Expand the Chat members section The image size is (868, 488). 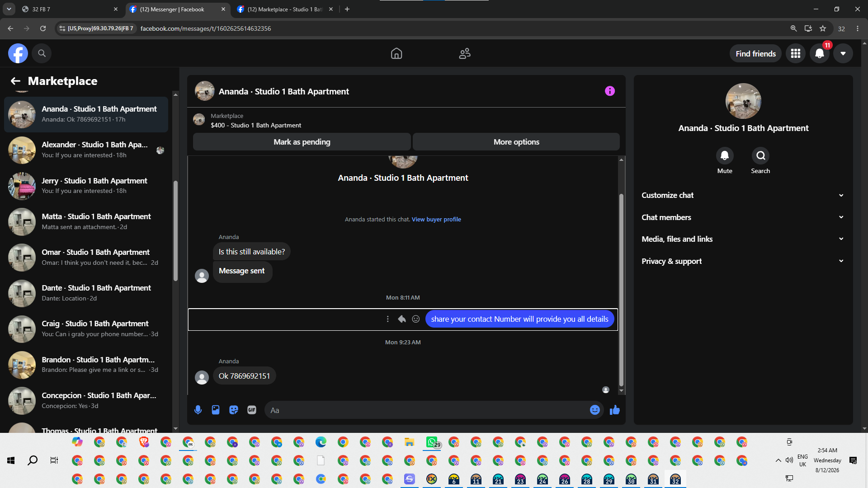pyautogui.click(x=743, y=217)
